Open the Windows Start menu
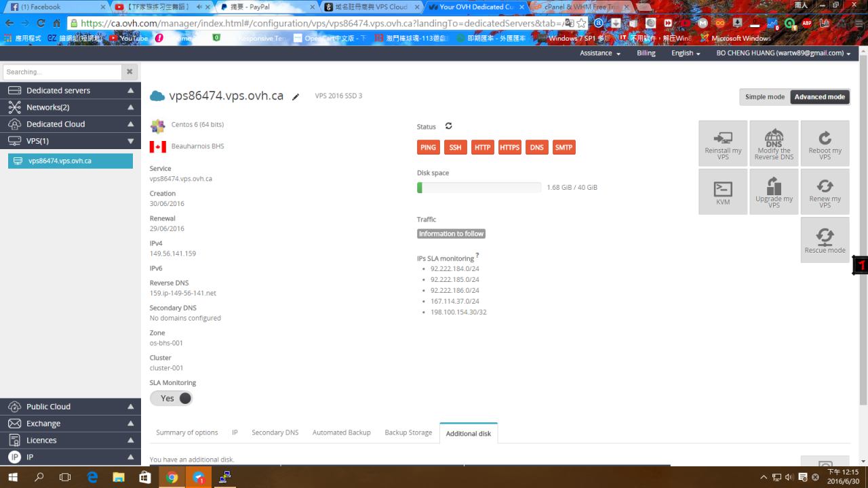 12,477
